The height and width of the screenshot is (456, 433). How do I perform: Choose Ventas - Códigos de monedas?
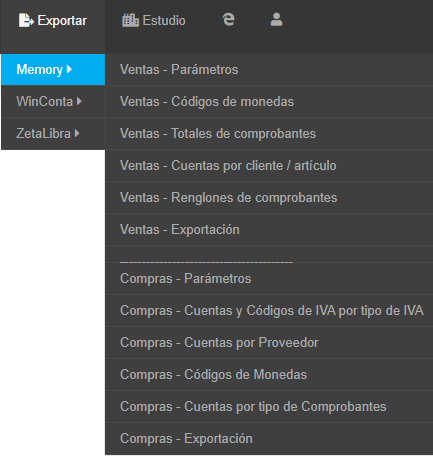269,101
